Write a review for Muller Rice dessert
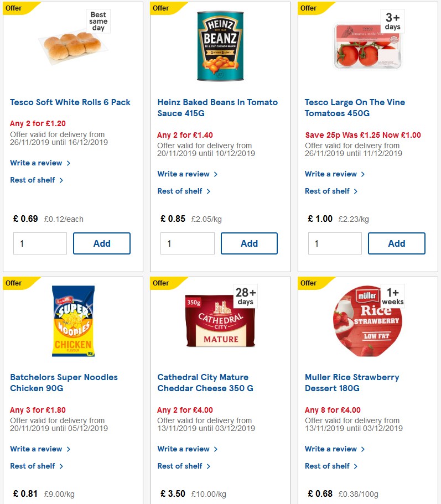 (331, 449)
